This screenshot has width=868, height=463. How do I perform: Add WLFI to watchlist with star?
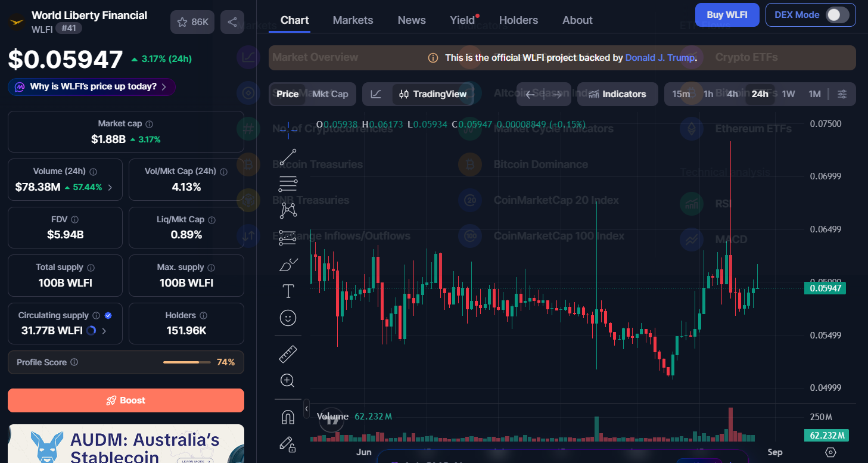point(192,22)
